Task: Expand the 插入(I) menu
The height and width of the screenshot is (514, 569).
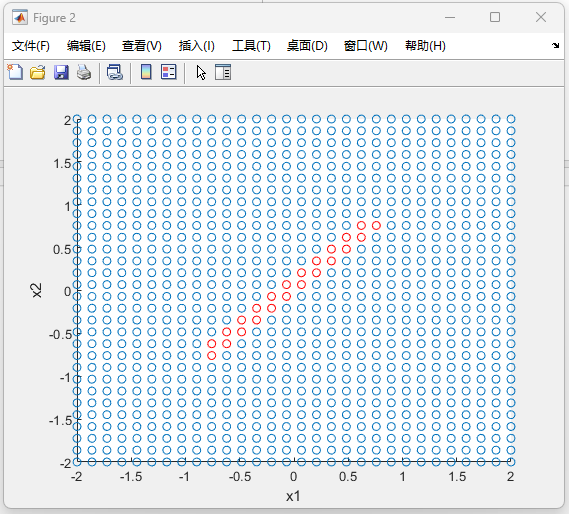Action: (197, 46)
